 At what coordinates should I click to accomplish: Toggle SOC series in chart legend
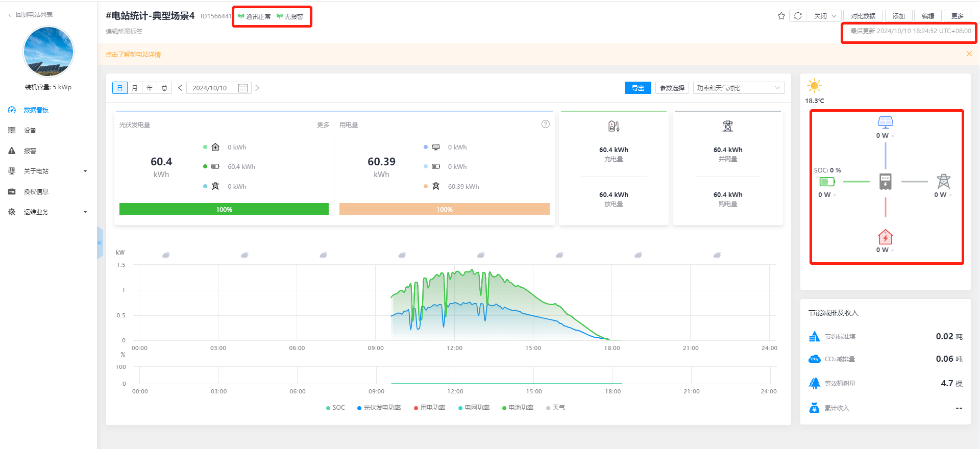coord(335,408)
